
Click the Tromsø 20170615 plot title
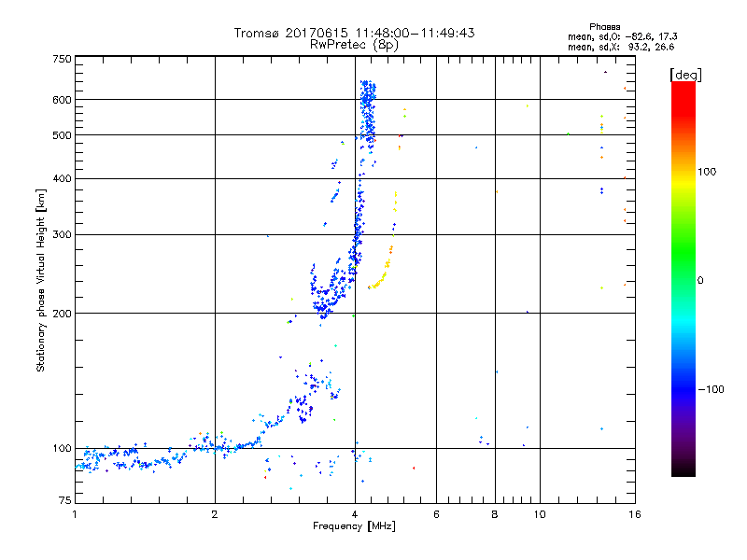354,33
